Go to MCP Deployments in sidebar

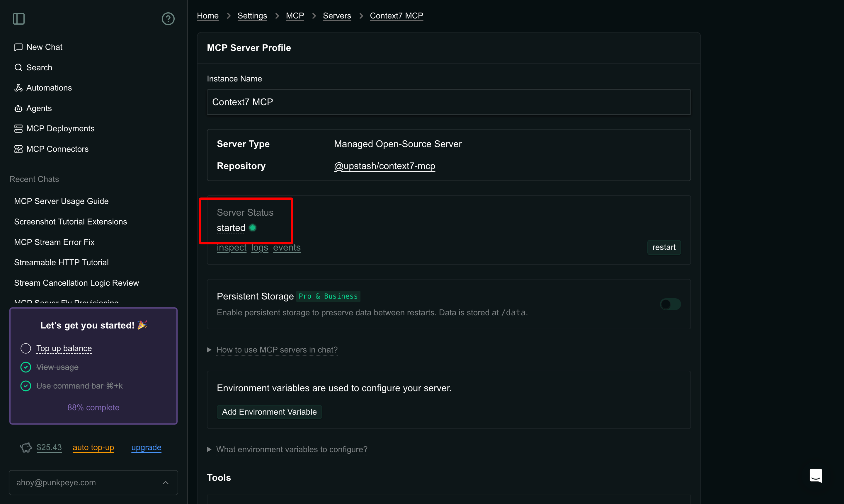click(60, 129)
